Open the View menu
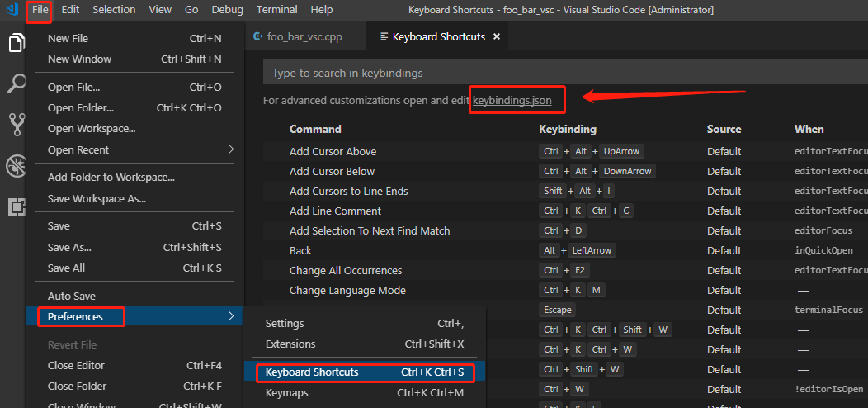This screenshot has height=408, width=868. (x=160, y=10)
